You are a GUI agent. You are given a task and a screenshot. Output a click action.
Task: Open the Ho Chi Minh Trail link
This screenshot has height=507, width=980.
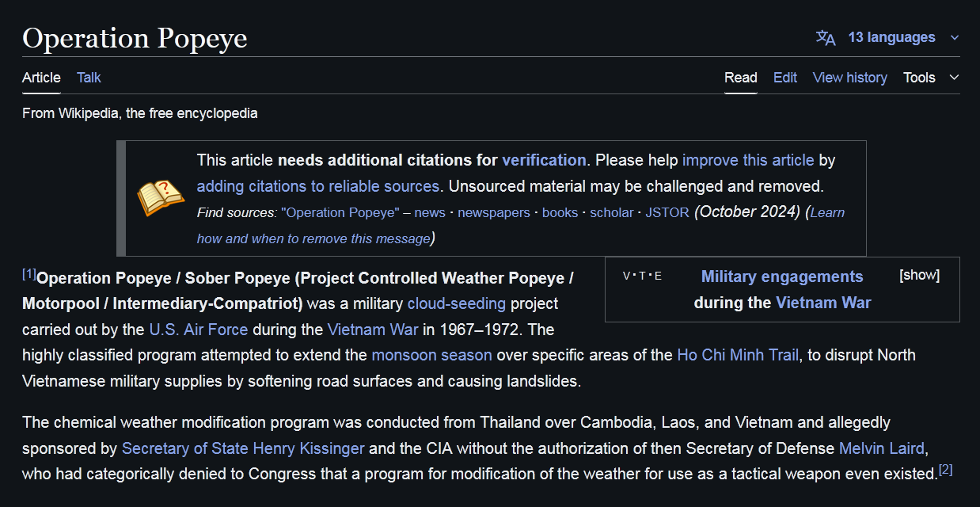738,355
